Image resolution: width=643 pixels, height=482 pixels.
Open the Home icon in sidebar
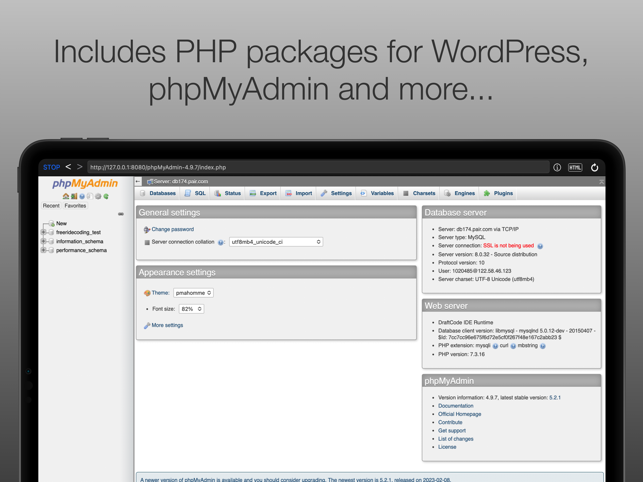point(66,196)
